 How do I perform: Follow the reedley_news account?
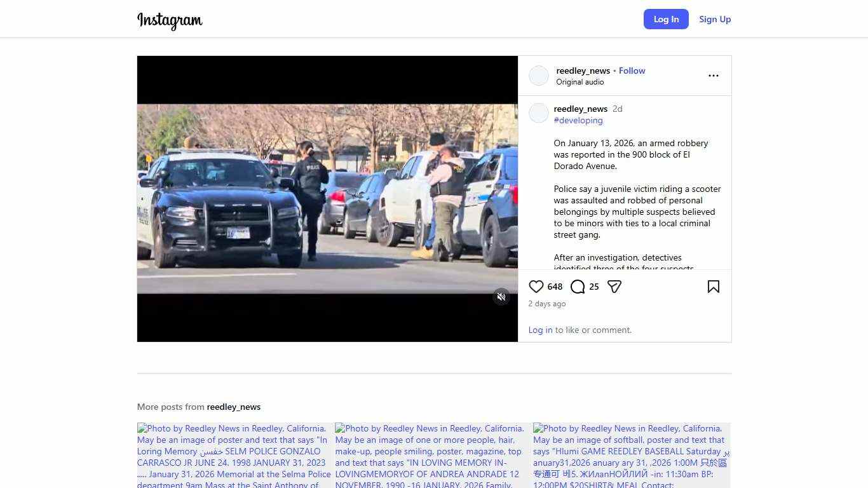click(632, 71)
